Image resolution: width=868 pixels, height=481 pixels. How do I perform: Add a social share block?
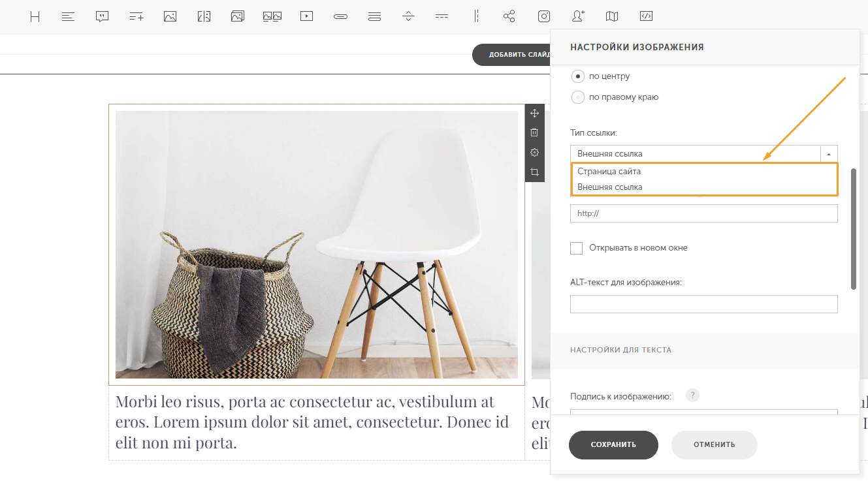click(509, 17)
